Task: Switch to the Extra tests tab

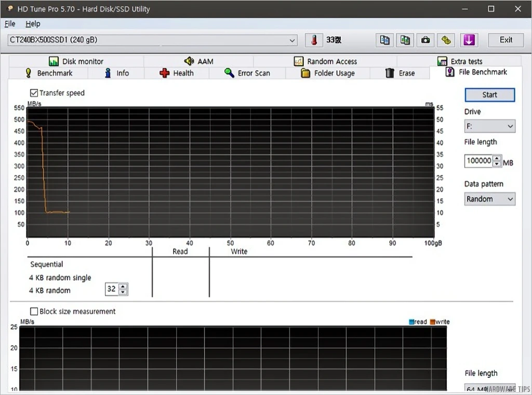Action: [x=459, y=61]
